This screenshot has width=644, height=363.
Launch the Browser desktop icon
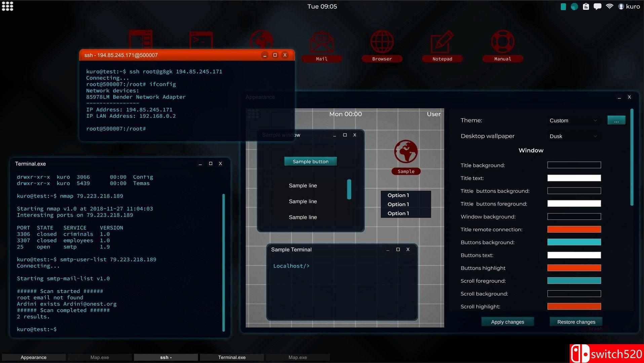(x=382, y=43)
